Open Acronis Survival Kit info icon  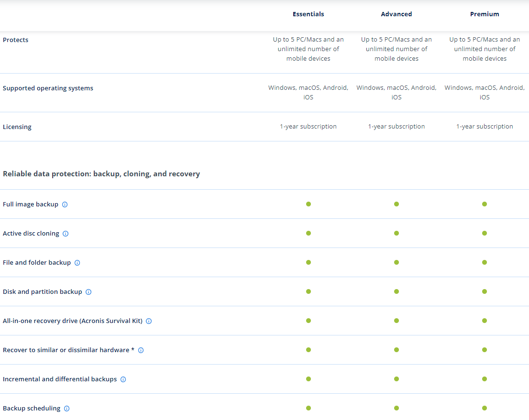coord(149,321)
